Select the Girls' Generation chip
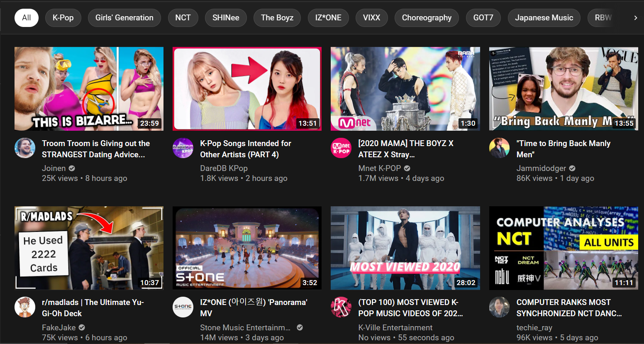This screenshot has height=344, width=644. (124, 18)
